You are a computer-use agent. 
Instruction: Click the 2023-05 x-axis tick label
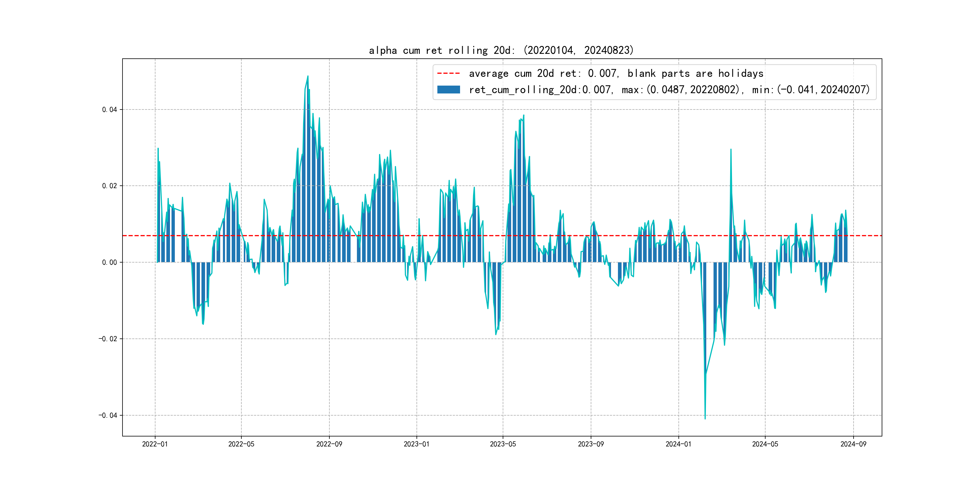(503, 444)
